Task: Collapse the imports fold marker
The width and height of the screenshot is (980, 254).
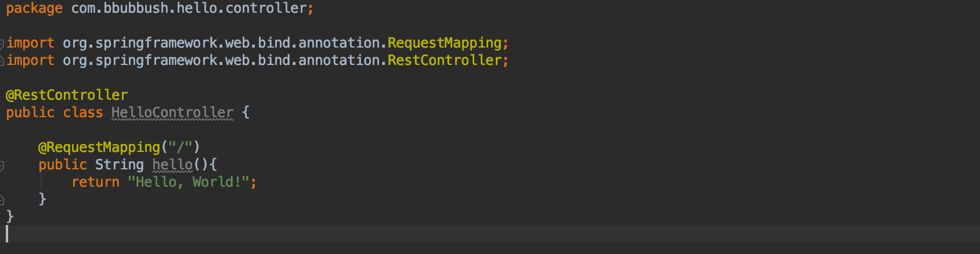Action: pyautogui.click(x=2, y=43)
